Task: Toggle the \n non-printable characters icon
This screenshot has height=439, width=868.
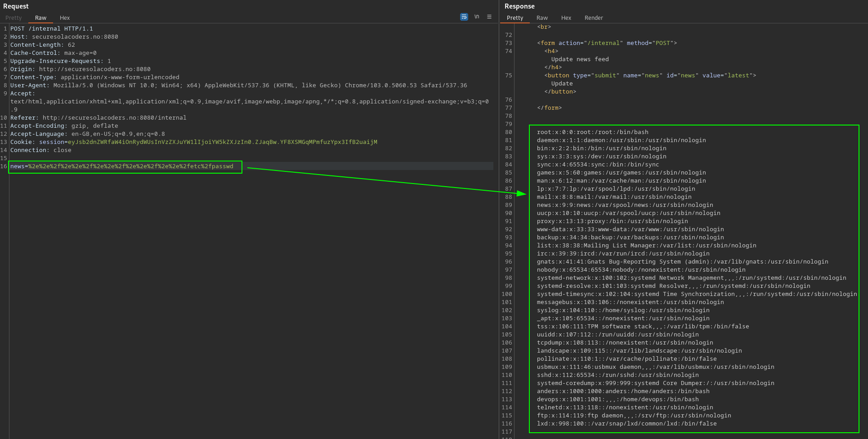Action: click(477, 17)
